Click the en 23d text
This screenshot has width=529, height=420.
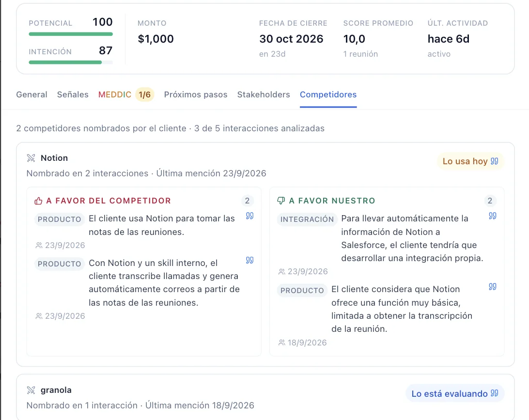coord(272,54)
